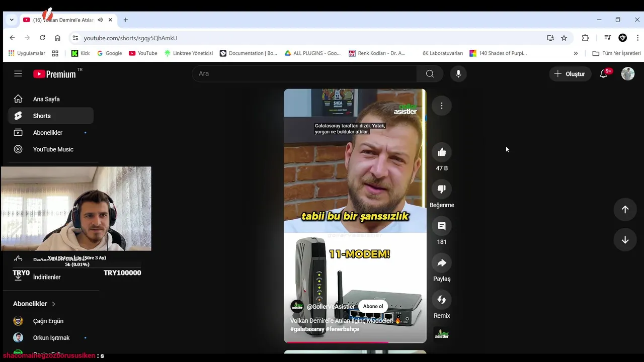Screen dimensions: 644x362
Task: Select Shorts in sidebar
Action: pyautogui.click(x=50, y=116)
